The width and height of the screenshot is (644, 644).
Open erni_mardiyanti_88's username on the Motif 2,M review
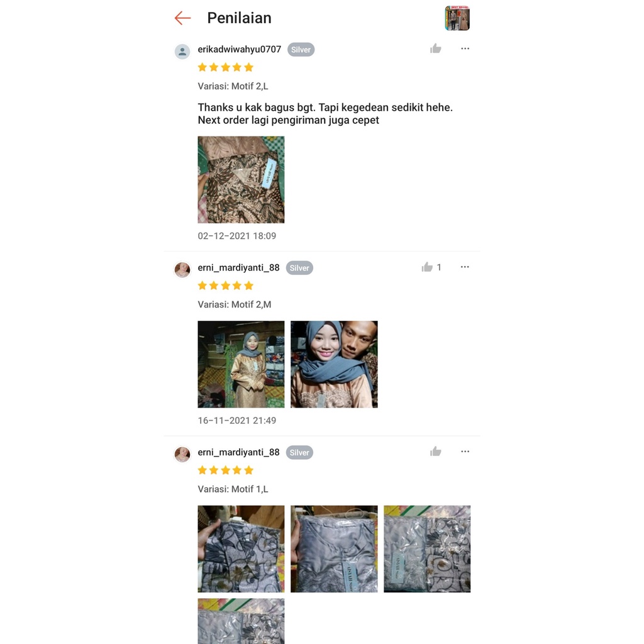238,268
